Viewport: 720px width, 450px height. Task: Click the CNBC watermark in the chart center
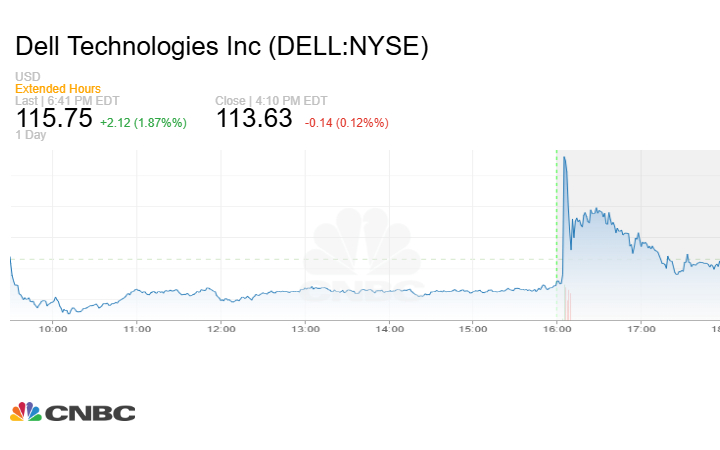pos(361,256)
